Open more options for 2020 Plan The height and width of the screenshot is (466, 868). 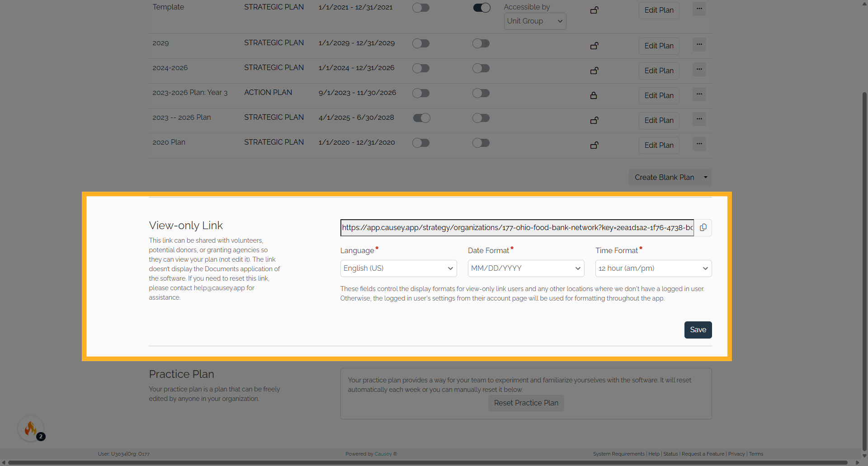click(x=699, y=144)
